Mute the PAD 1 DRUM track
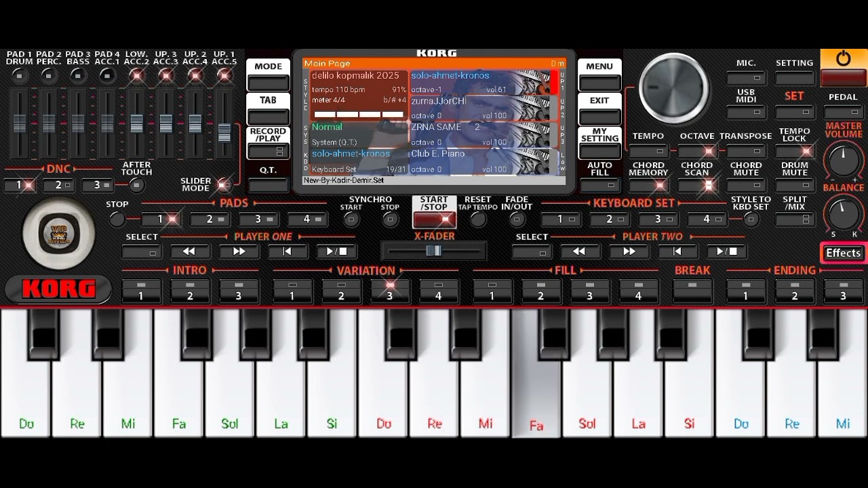Viewport: 868px width, 488px height. point(19,76)
